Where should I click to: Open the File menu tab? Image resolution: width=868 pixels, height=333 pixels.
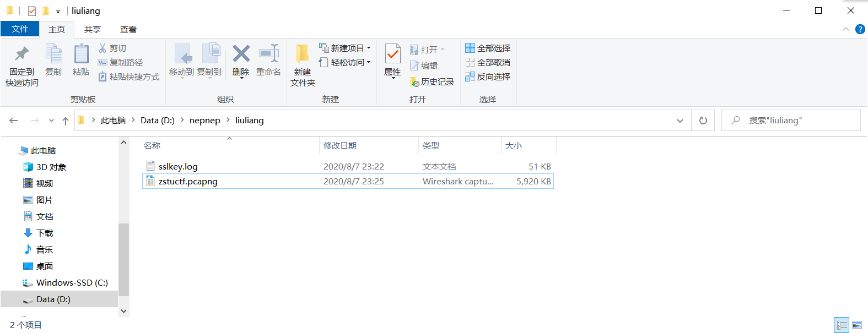coord(20,29)
